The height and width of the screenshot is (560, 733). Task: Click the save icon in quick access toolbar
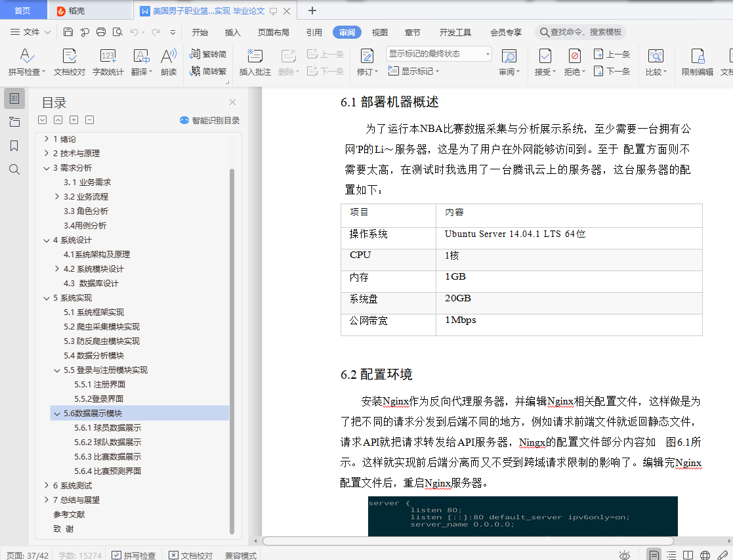[68, 32]
